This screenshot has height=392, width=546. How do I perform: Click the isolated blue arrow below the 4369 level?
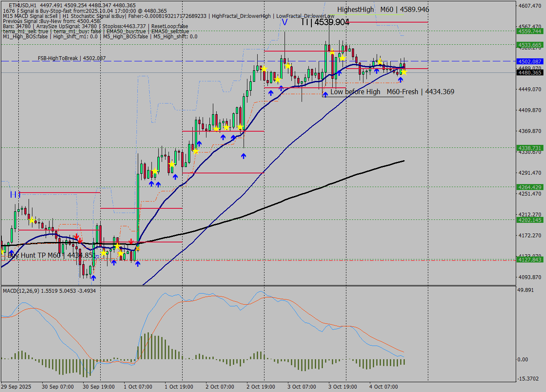pyautogui.click(x=243, y=156)
